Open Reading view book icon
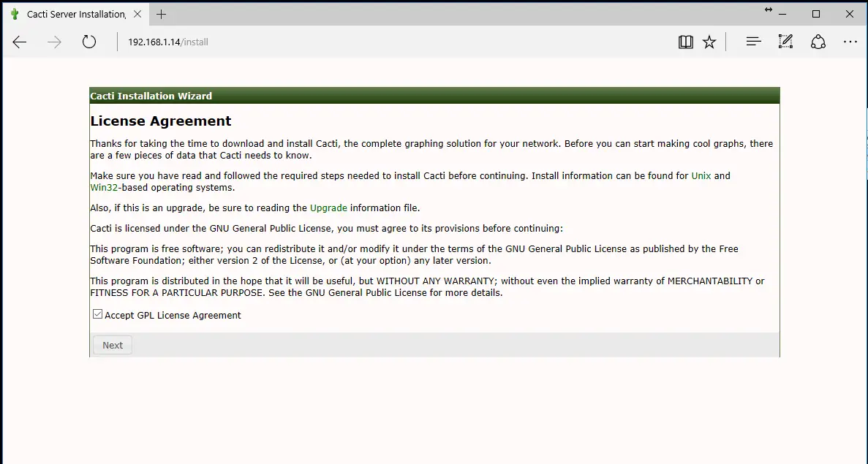This screenshot has height=464, width=868. 685,42
